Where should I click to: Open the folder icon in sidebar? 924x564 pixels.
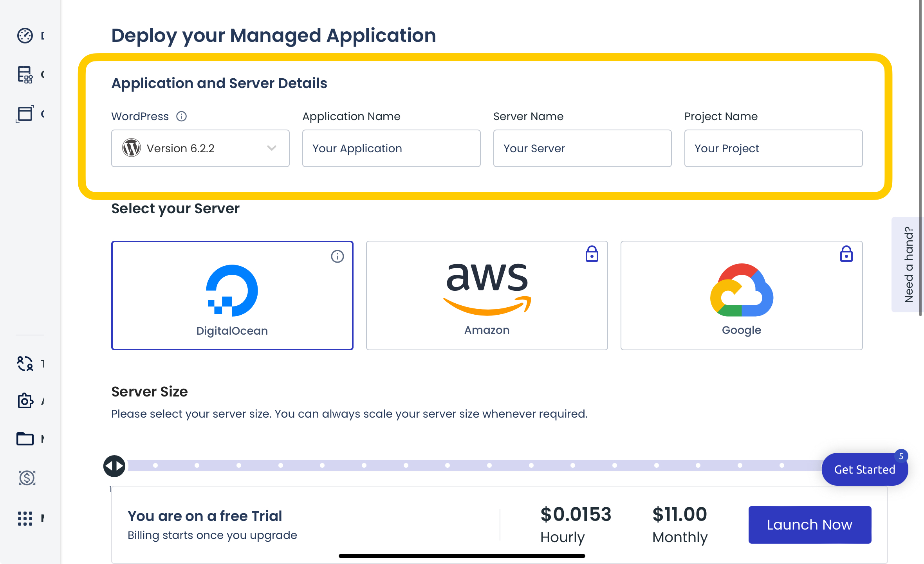pyautogui.click(x=25, y=439)
